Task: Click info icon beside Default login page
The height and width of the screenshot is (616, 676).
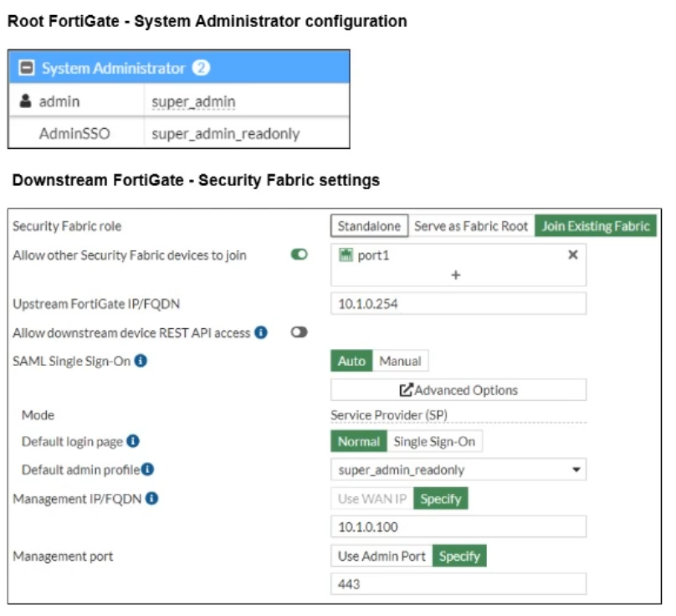Action: coord(133,441)
